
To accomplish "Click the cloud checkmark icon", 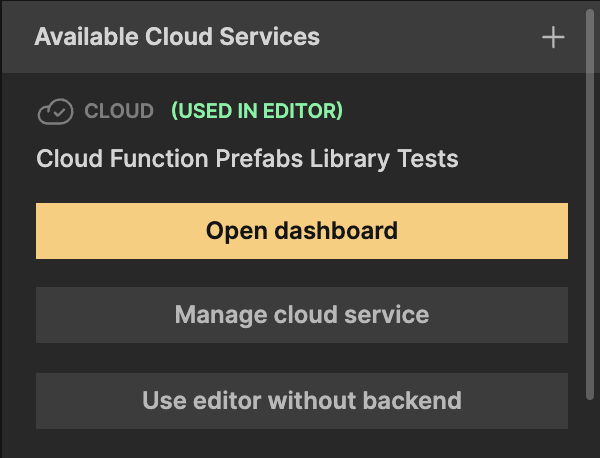I will [55, 111].
